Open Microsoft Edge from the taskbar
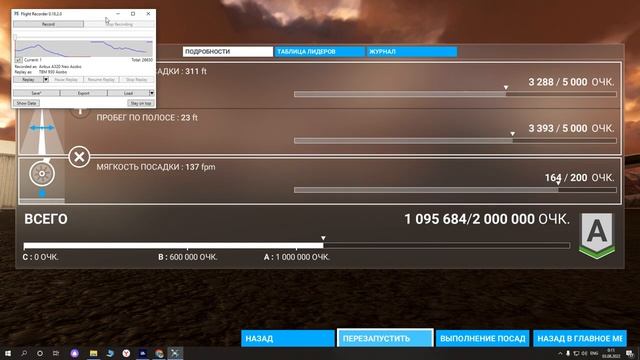The width and height of the screenshot is (640, 360). [x=110, y=353]
